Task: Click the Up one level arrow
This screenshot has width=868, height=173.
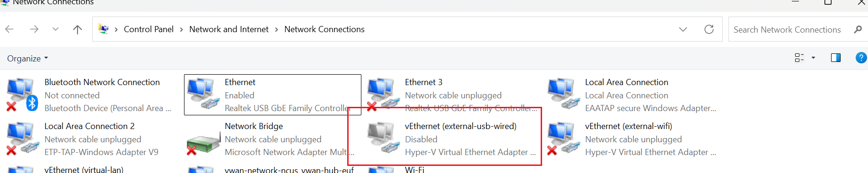Action: 78,29
